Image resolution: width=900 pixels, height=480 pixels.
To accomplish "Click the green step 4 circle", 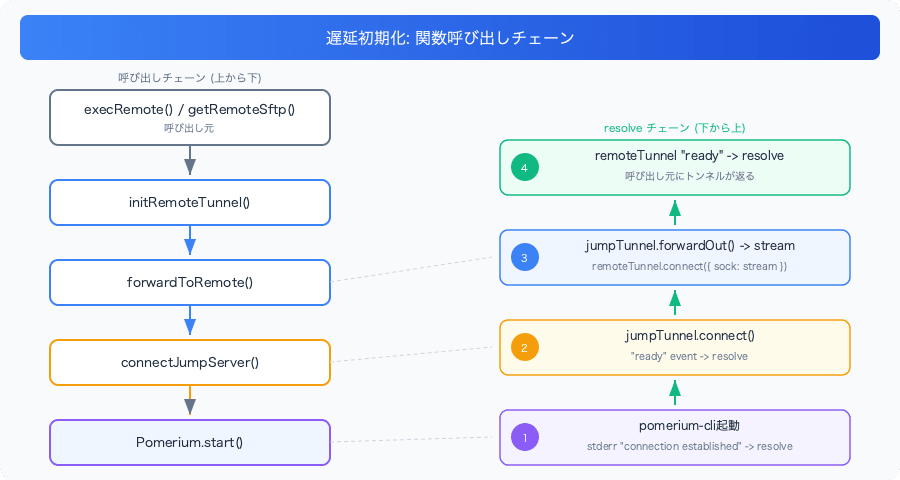I will point(525,168).
